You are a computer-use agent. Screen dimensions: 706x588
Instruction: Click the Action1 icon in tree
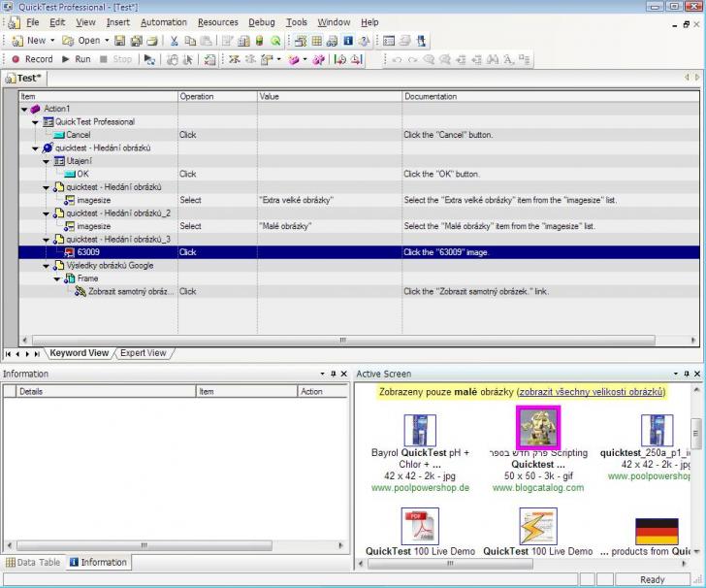pyautogui.click(x=36, y=109)
